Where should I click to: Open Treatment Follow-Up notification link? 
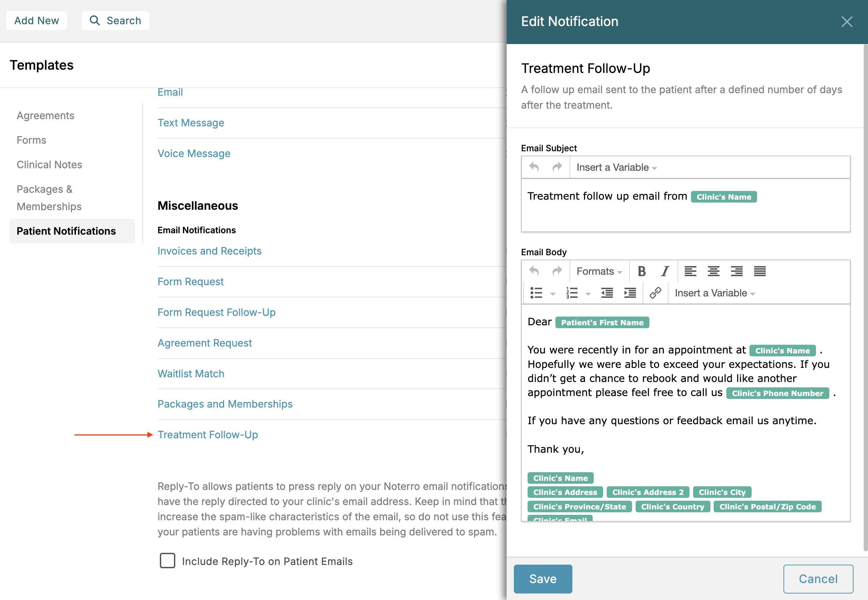click(x=208, y=435)
